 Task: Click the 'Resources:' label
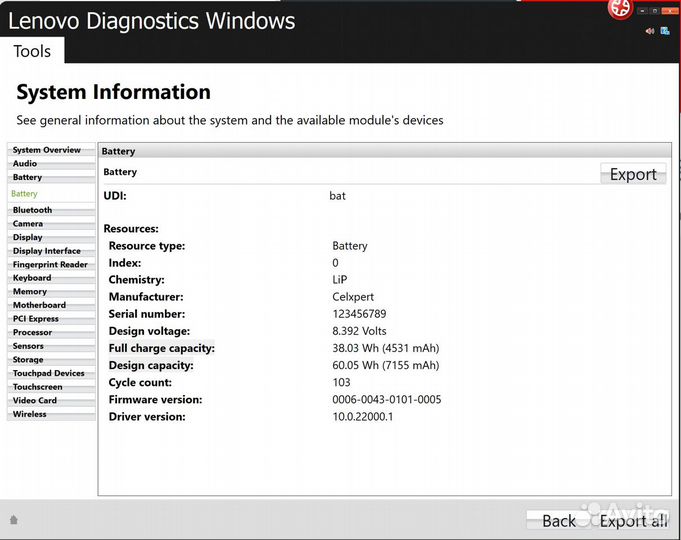click(x=131, y=229)
